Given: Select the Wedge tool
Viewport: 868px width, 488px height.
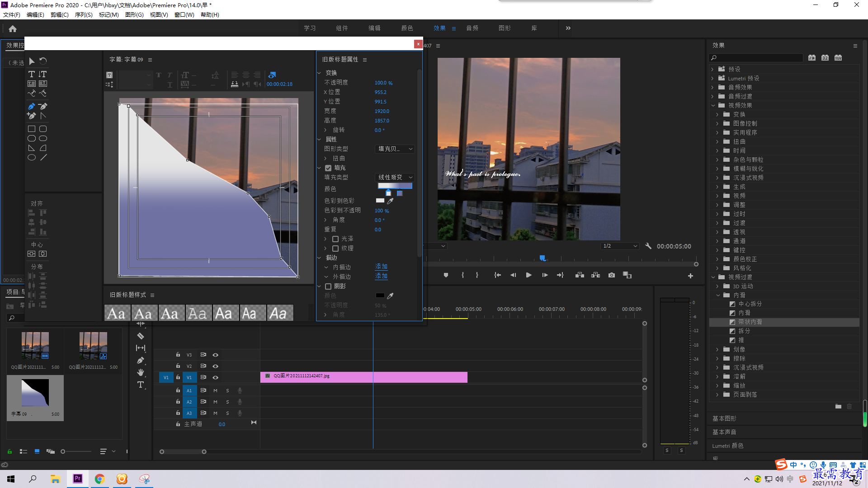Looking at the screenshot, I should [32, 148].
